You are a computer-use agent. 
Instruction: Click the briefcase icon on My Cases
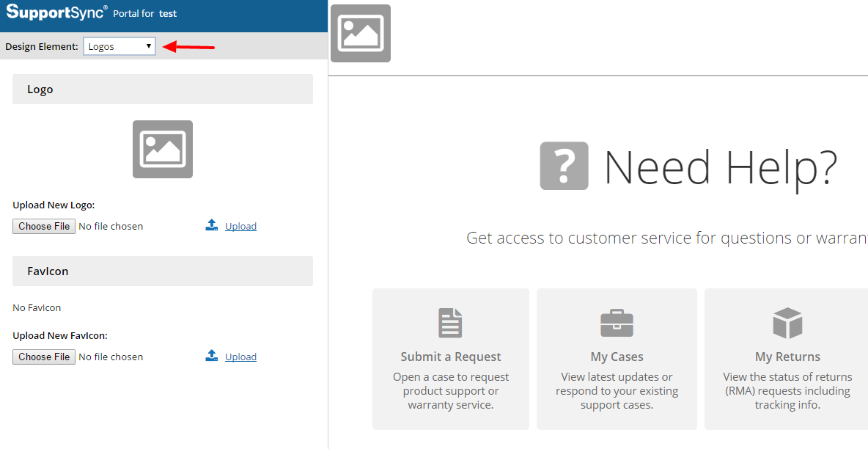click(617, 323)
